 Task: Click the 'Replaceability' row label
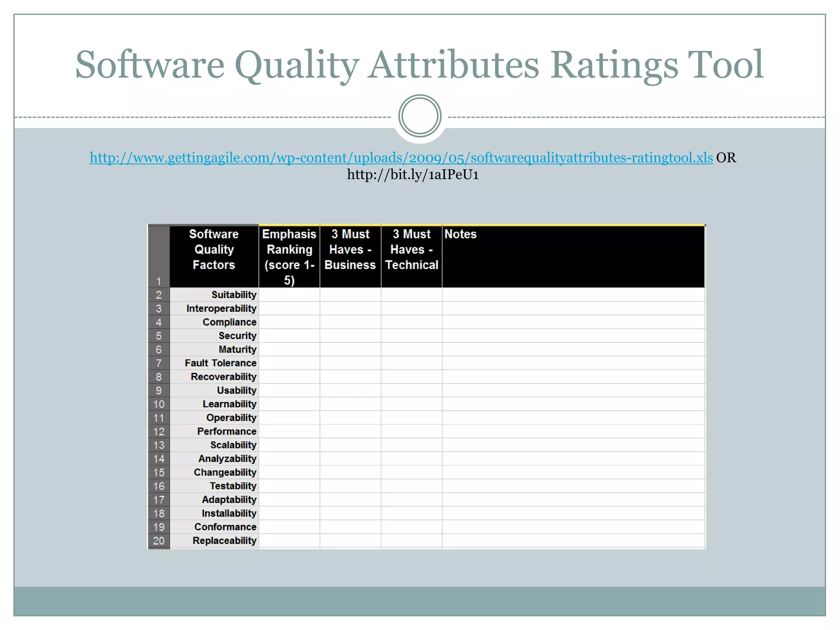coord(224,541)
